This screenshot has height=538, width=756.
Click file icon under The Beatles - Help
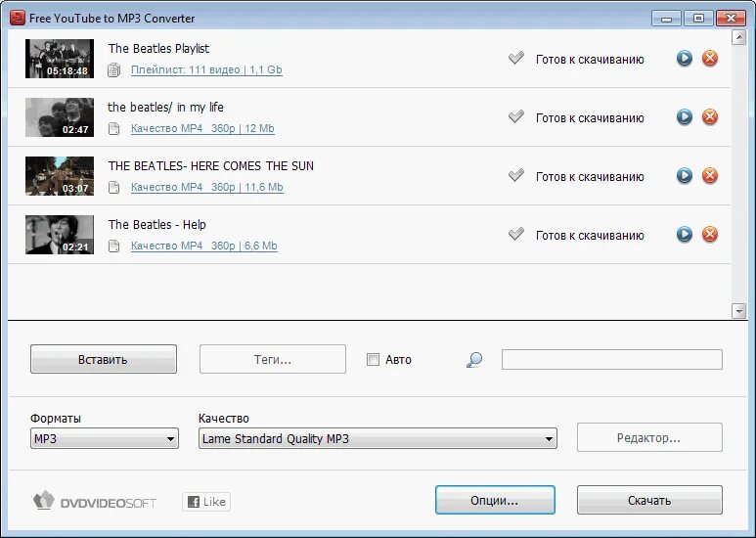113,246
